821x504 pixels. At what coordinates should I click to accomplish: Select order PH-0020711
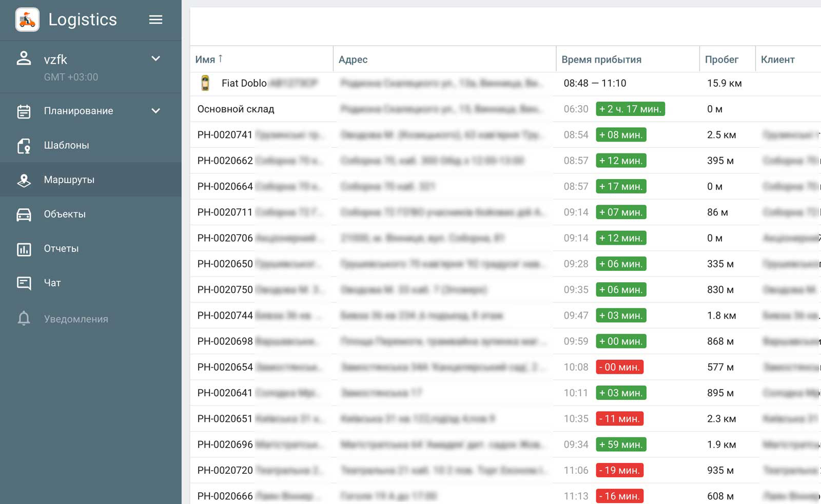(505, 212)
